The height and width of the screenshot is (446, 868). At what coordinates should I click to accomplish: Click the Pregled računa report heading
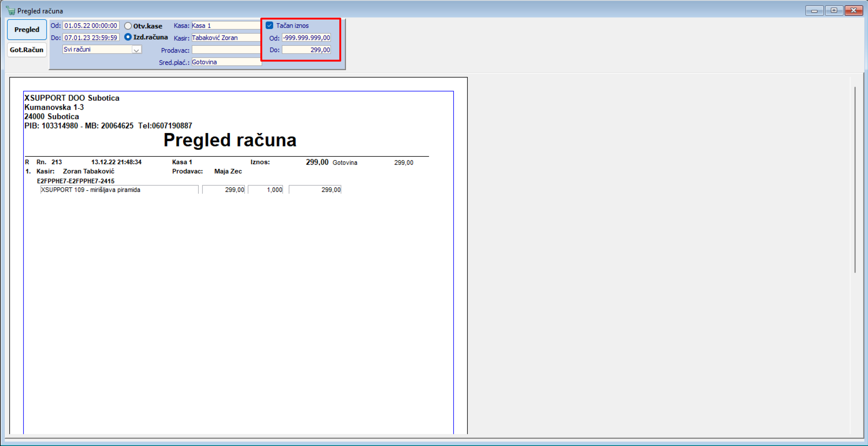[x=230, y=140]
